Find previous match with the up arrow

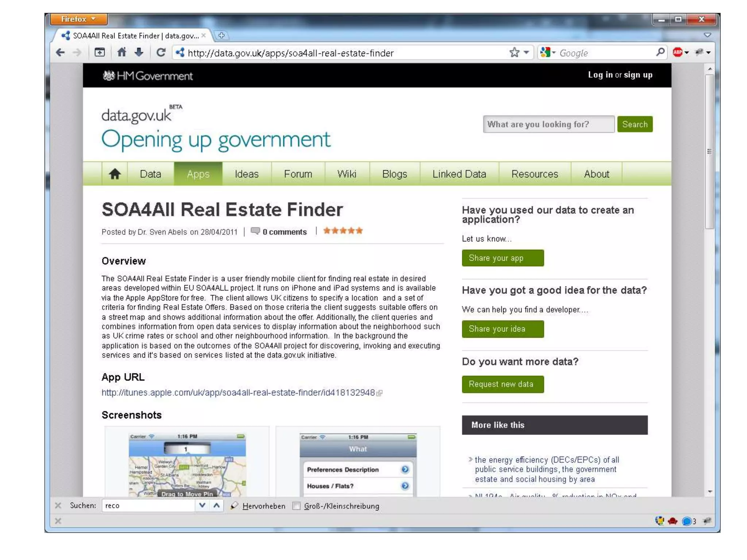tap(217, 505)
